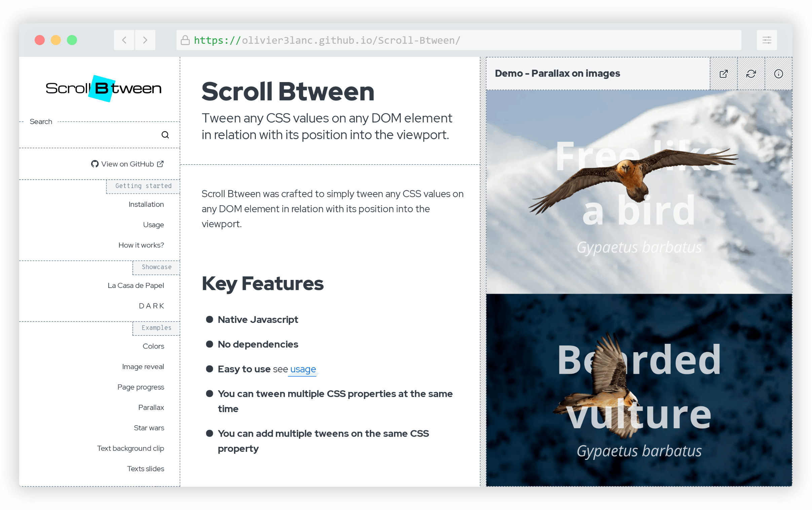Image resolution: width=812 pixels, height=510 pixels.
Task: Open View on GitHub link
Action: pyautogui.click(x=127, y=164)
